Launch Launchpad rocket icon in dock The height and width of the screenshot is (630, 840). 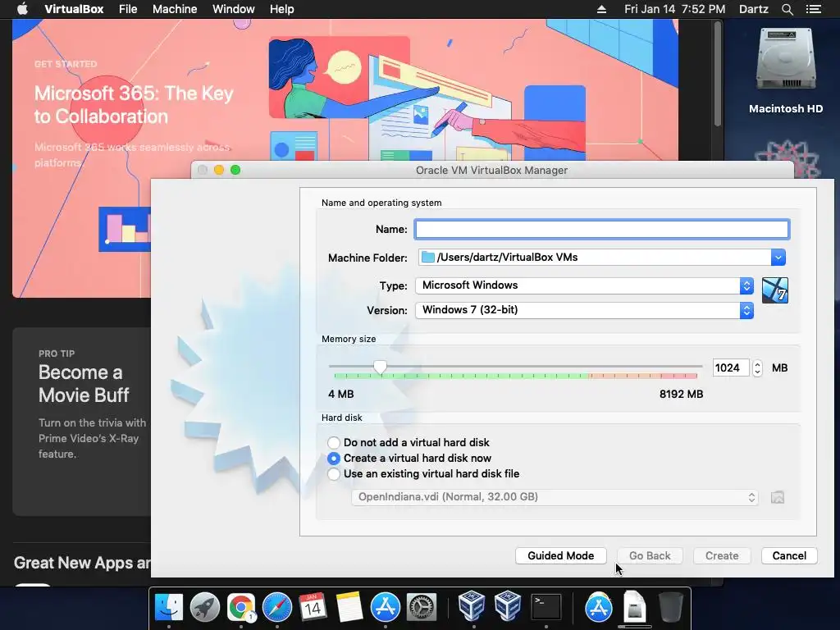[x=204, y=608]
